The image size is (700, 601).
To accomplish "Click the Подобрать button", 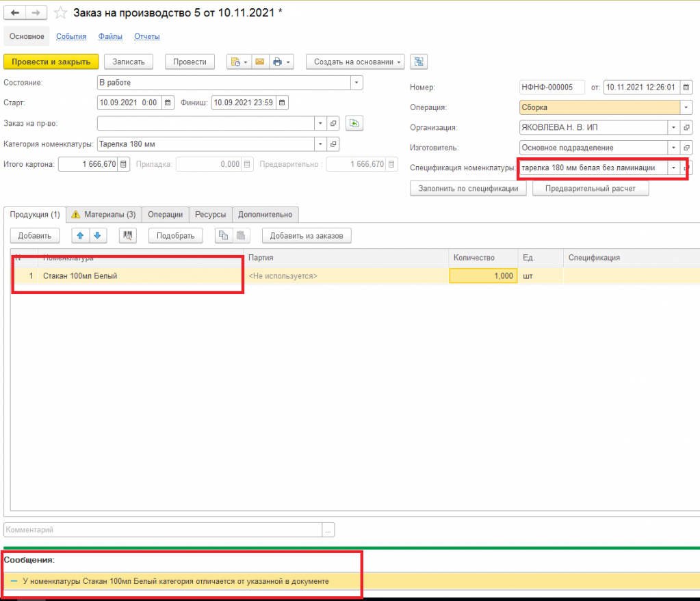I will [x=175, y=236].
